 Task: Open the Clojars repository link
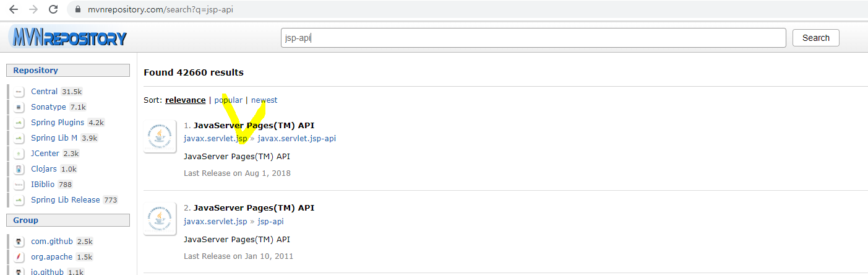click(x=45, y=169)
